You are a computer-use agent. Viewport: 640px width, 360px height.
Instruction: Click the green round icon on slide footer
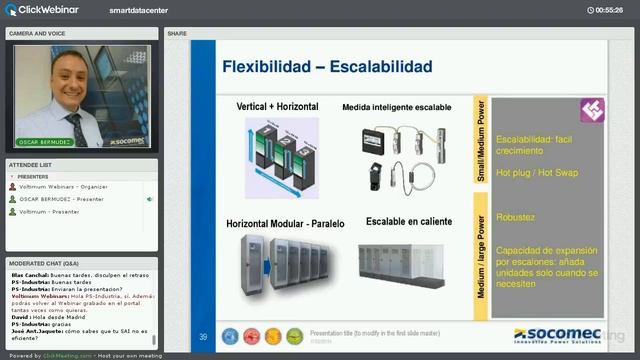pos(295,337)
